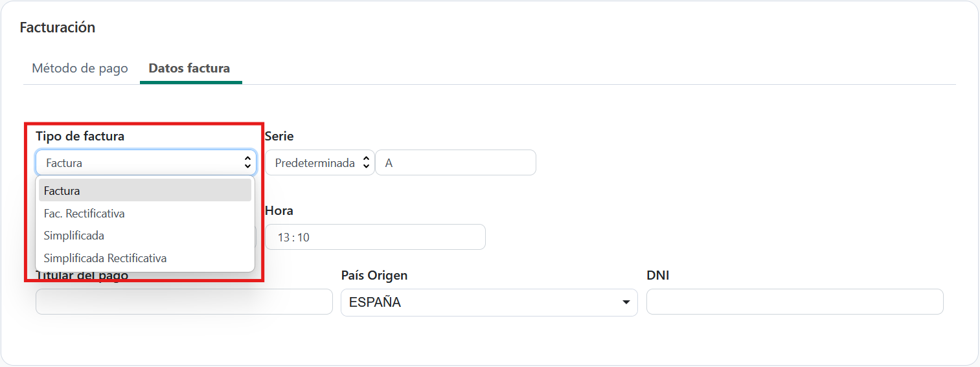
Task: Click the up-down chevrons on Tipo de factura
Action: (x=247, y=162)
